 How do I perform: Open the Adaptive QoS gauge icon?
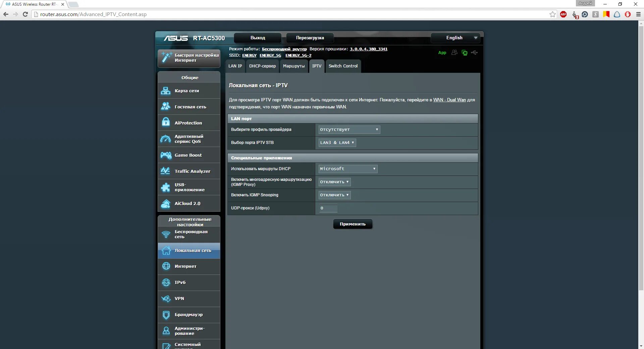166,139
